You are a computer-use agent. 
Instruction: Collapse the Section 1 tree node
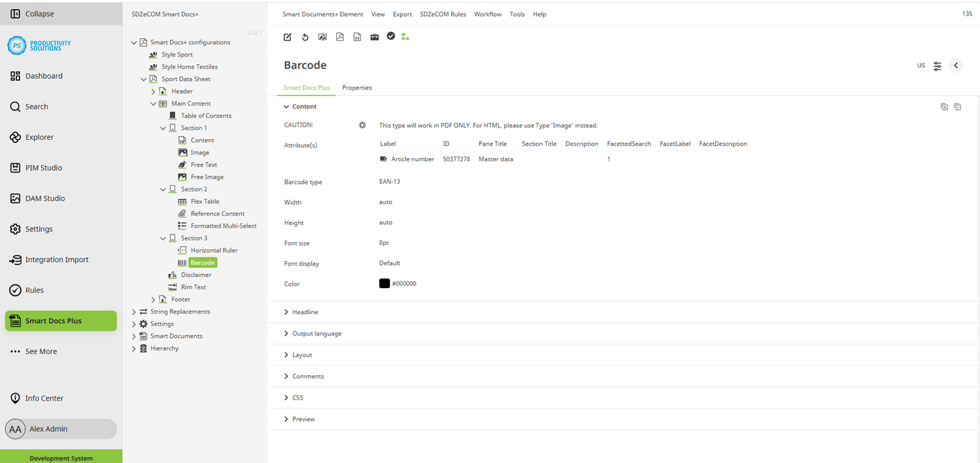pyautogui.click(x=163, y=128)
